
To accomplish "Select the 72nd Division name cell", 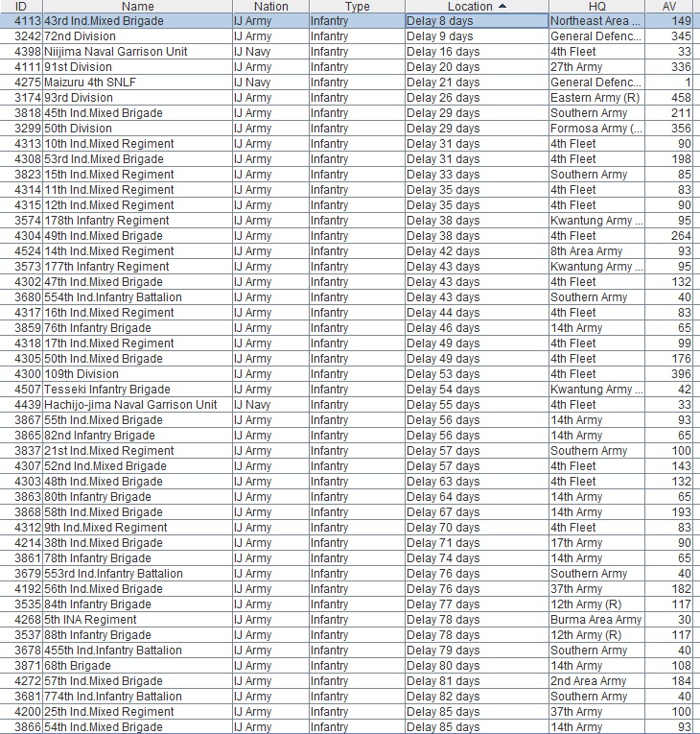I will click(137, 36).
